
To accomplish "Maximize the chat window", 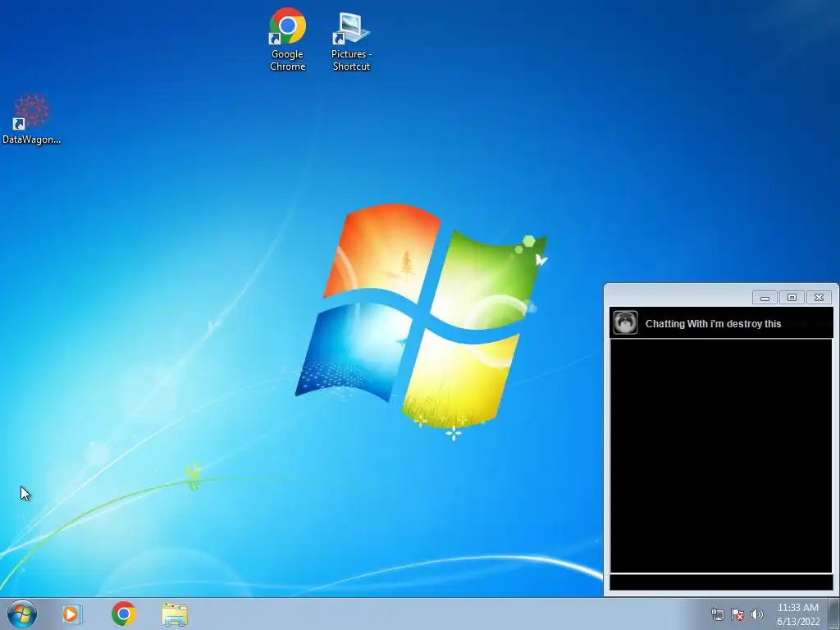I will (x=792, y=297).
